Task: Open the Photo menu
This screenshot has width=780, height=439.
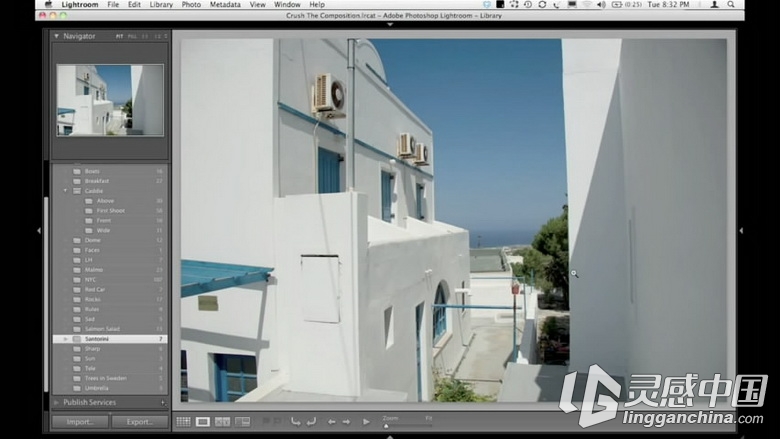Action: [x=191, y=4]
